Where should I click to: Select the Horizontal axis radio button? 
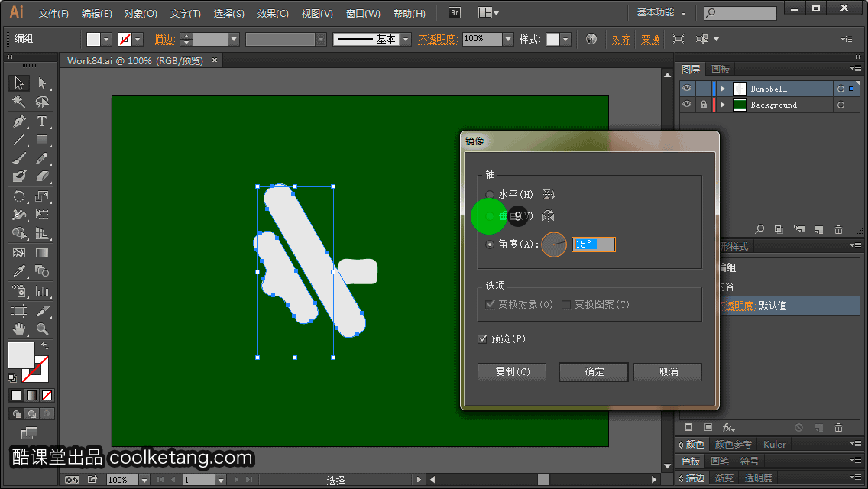(489, 194)
